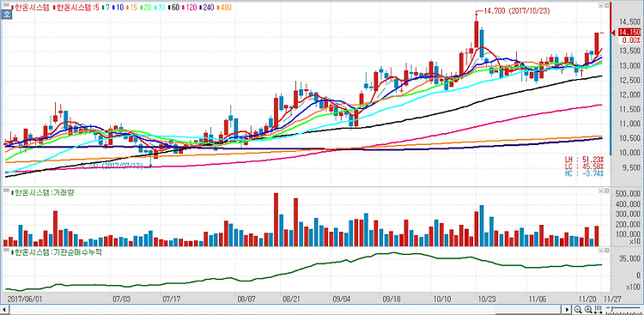Select the 7-day moving average legend
Screen dimensions: 644x315
[x=106, y=8]
